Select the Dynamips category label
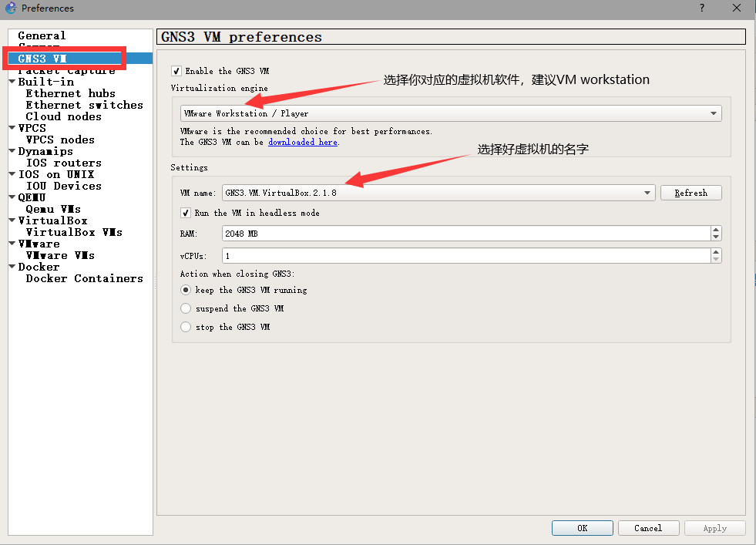The width and height of the screenshot is (756, 545). 45,151
